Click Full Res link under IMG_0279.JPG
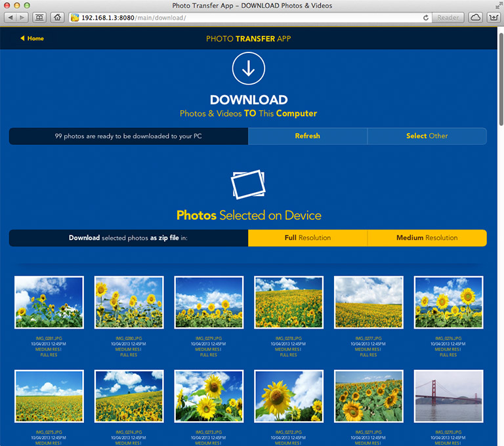504x446 pixels. (x=209, y=355)
